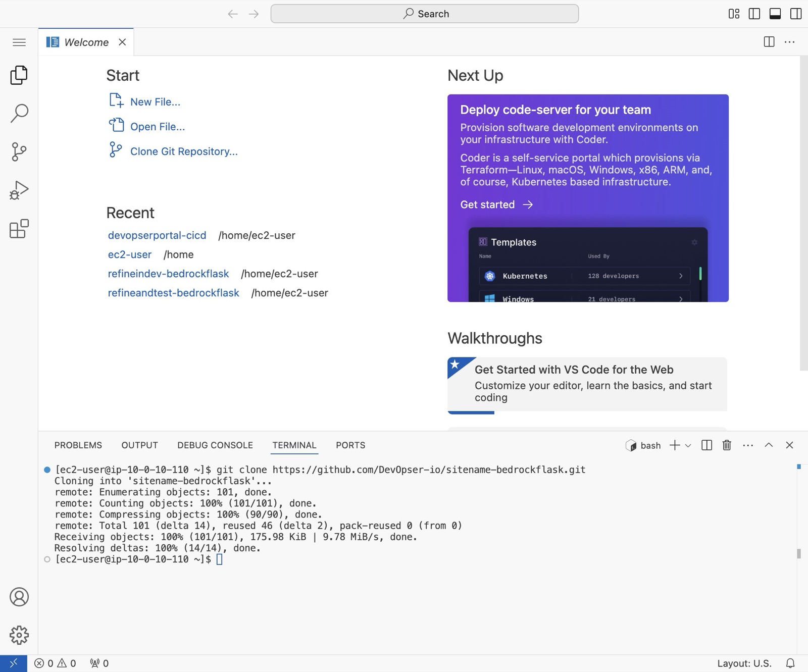The width and height of the screenshot is (808, 672).
Task: Open the Source Control view
Action: click(x=19, y=151)
